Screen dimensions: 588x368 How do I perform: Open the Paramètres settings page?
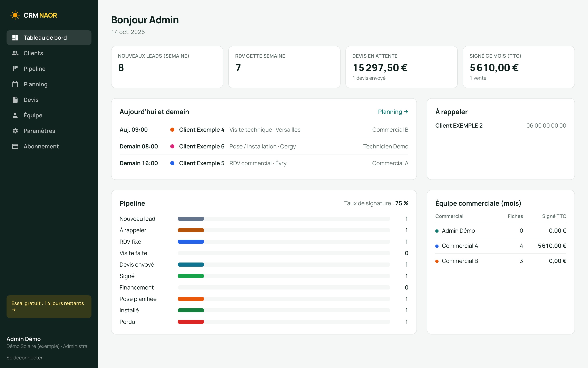pyautogui.click(x=49, y=131)
